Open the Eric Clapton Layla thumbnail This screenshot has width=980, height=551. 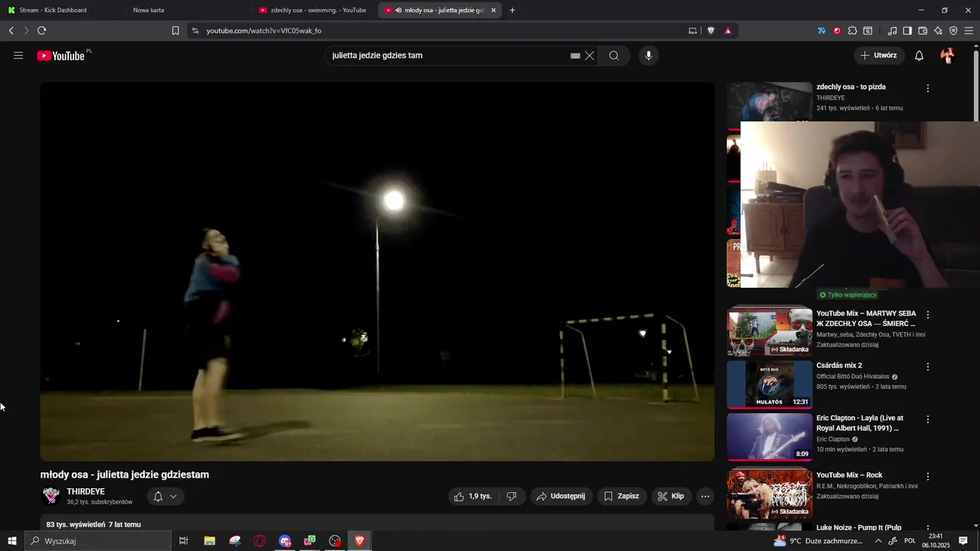pyautogui.click(x=769, y=437)
